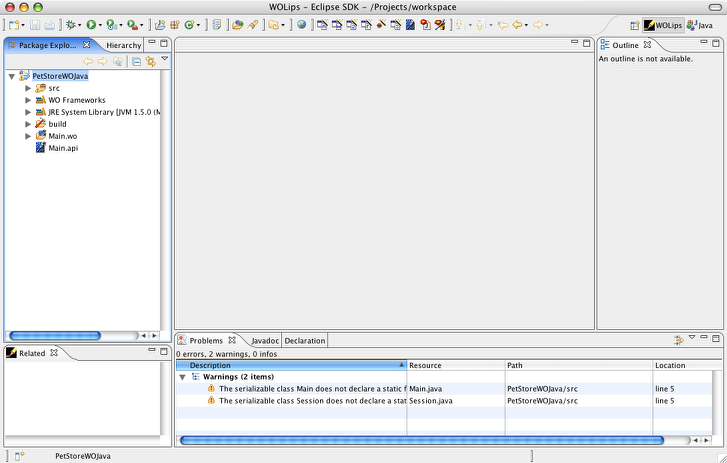The image size is (727, 463).
Task: Switch to the Java perspective
Action: (x=700, y=25)
